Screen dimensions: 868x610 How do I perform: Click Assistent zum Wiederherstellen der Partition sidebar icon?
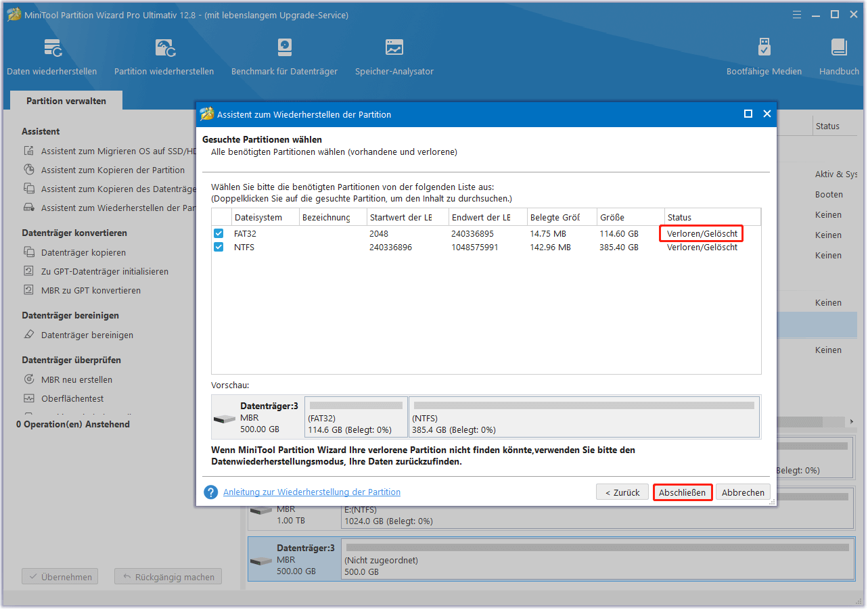29,208
